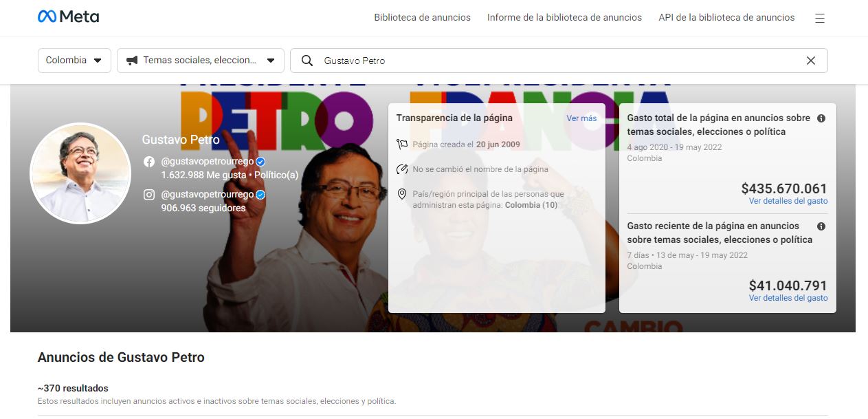
Task: Click the 'Transparencia de la página' heading
Action: (x=454, y=118)
